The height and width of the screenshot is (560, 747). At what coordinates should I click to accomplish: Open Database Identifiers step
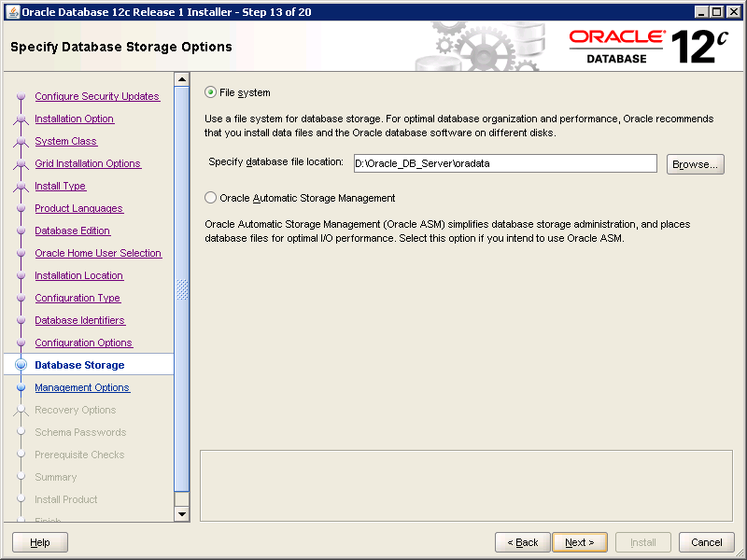coord(80,320)
